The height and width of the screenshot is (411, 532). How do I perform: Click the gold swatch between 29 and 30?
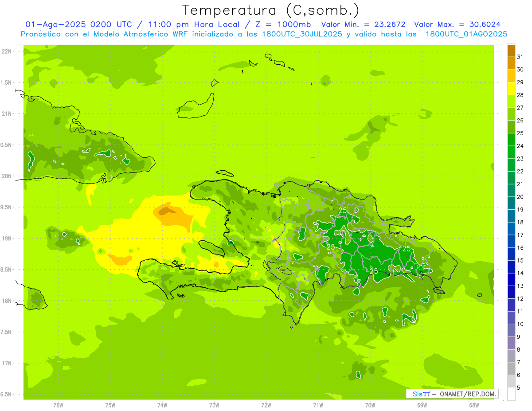(x=511, y=76)
